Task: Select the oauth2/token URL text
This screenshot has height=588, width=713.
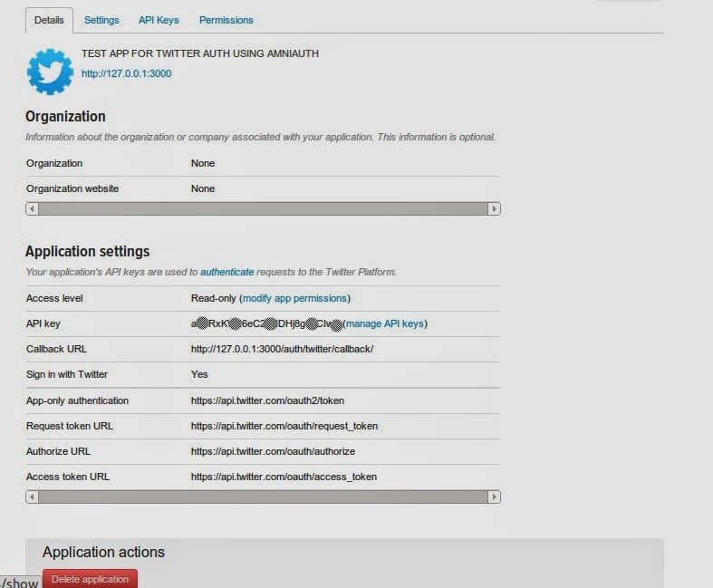Action: (x=267, y=400)
